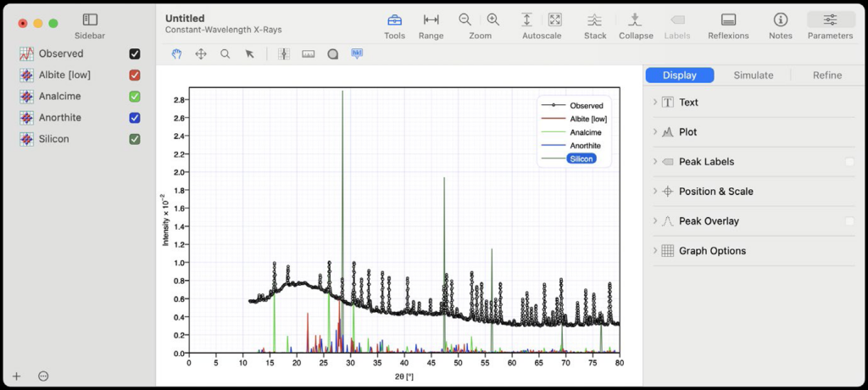Enable the Peak Overlay checkbox
This screenshot has height=390, width=868.
(849, 221)
